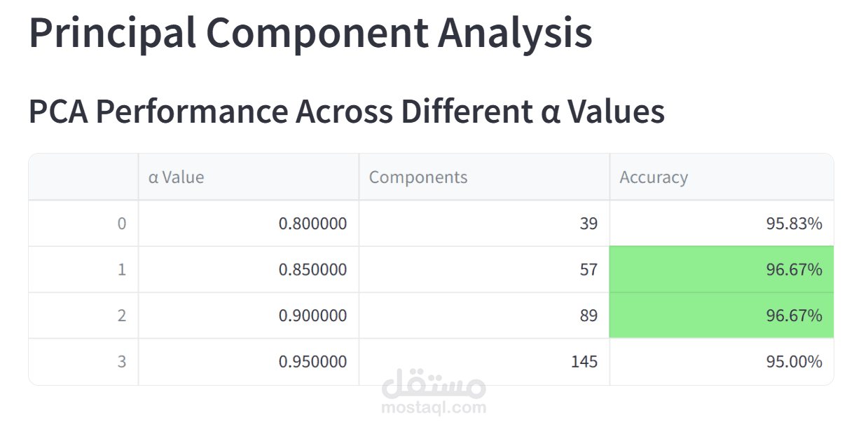868x425 pixels.
Task: Select the 95.00% accuracy cell
Action: pyautogui.click(x=794, y=362)
